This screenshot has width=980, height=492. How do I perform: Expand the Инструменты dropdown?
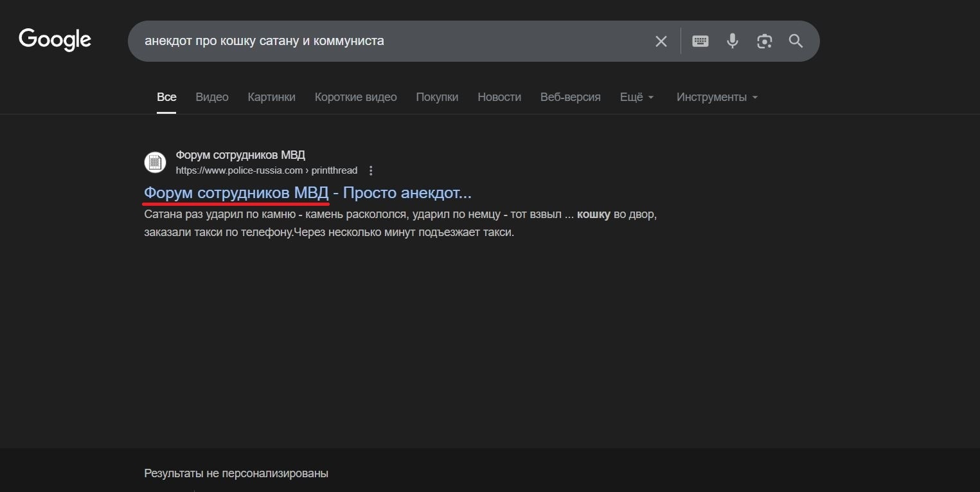(717, 97)
